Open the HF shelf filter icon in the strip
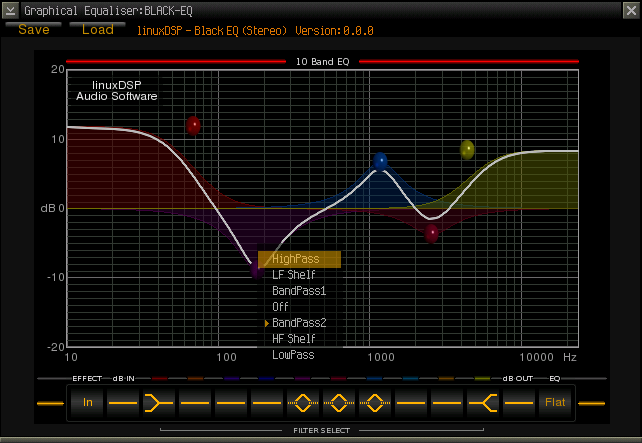Viewport: 642px width, 443px height. coord(483,403)
